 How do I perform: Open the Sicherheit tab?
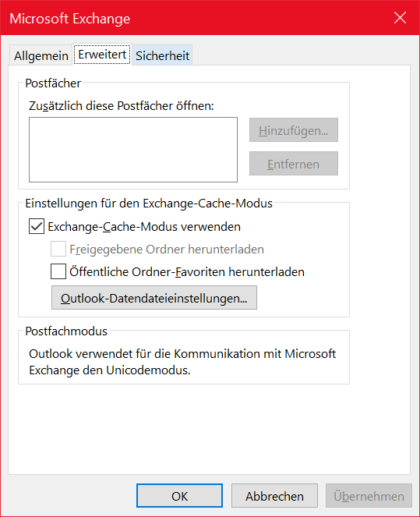[x=162, y=55]
